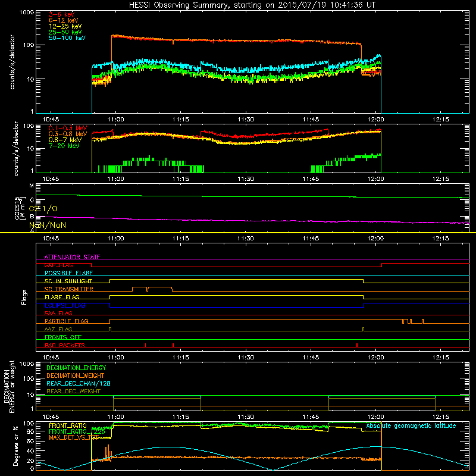Image resolution: width=476 pixels, height=476 pixels.
Task: Click the 11:45 tick under the decimation panel
Action: (x=311, y=417)
